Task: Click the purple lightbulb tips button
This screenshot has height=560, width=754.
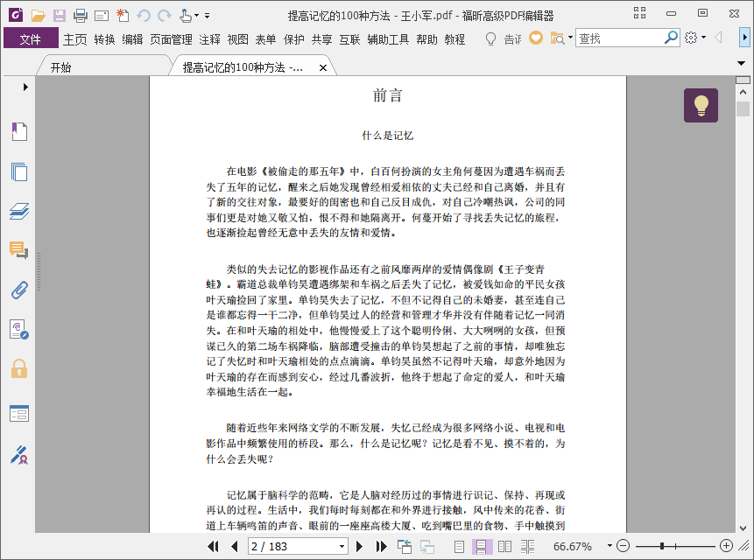Action: [x=701, y=105]
